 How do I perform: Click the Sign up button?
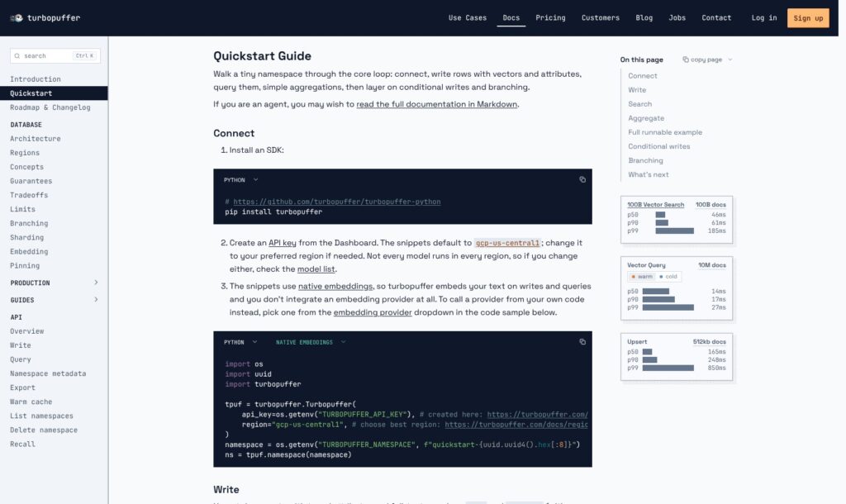(808, 18)
